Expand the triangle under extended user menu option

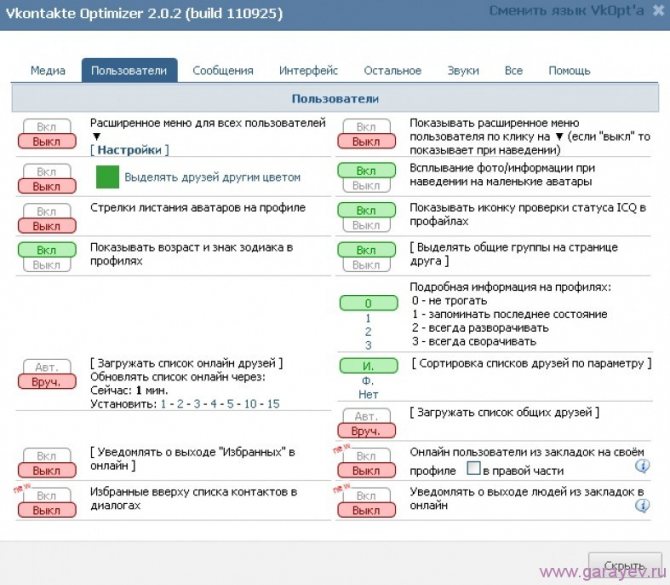[x=97, y=137]
